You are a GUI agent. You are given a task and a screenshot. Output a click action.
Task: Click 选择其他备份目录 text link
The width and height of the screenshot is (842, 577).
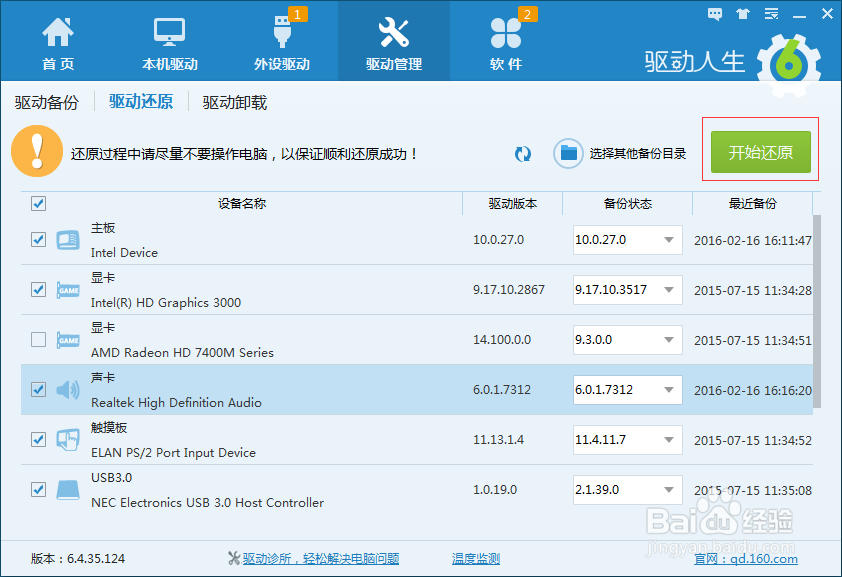(637, 154)
